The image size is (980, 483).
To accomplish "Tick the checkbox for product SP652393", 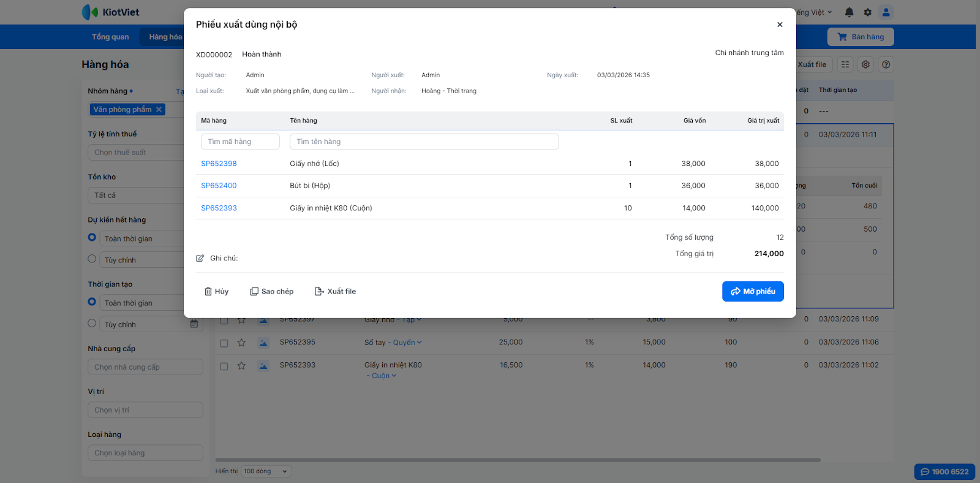I will (x=224, y=366).
